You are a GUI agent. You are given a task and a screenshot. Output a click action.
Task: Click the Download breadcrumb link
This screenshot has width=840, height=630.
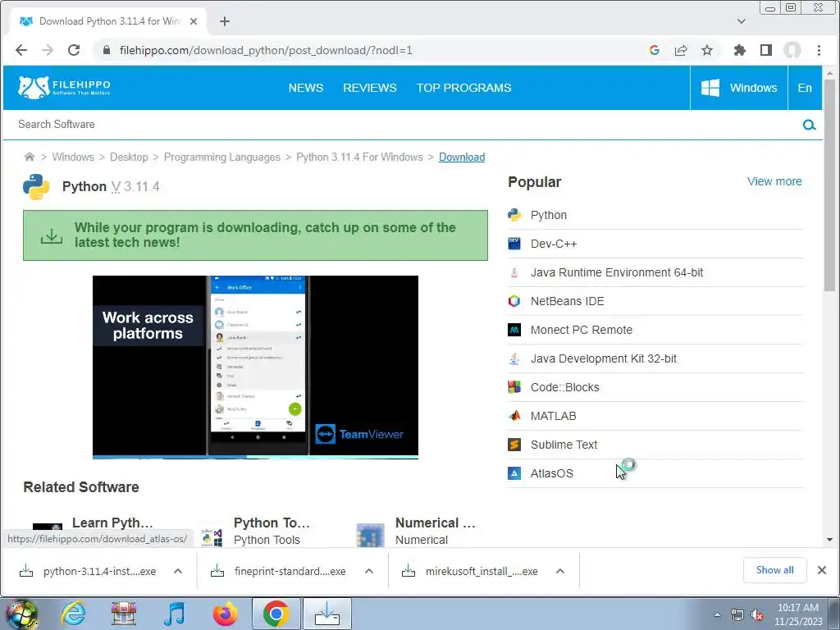click(x=462, y=157)
